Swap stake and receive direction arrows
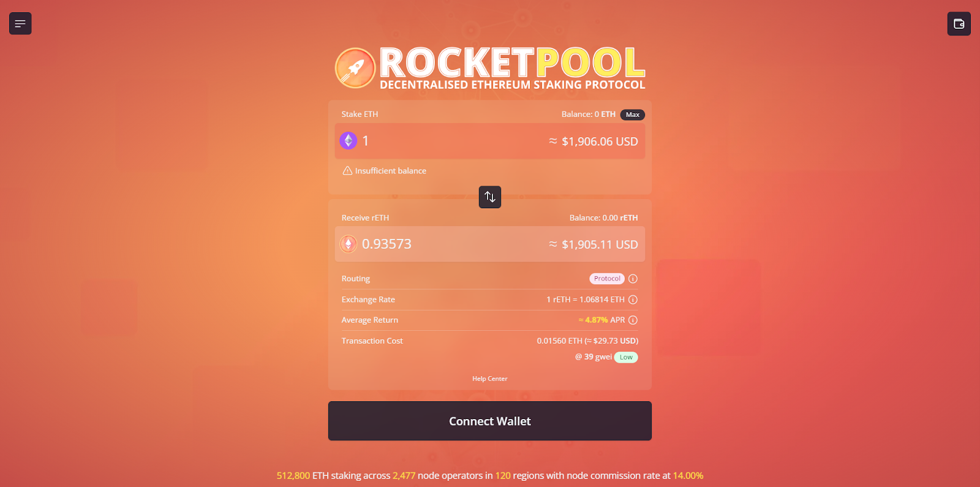This screenshot has height=487, width=980. (490, 197)
